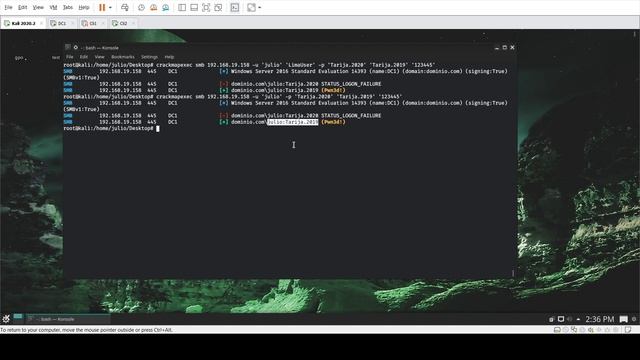640x360 pixels.
Task: Open Konsole Edit menu
Action: (84, 57)
